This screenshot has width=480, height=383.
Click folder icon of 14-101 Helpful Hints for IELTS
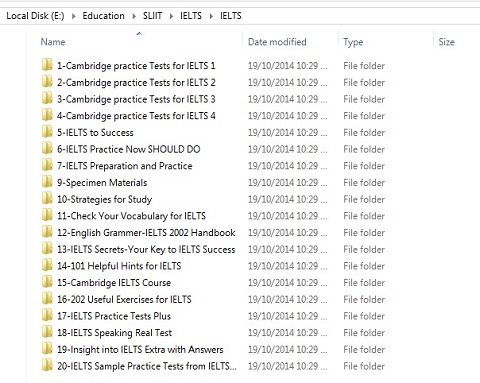(47, 265)
